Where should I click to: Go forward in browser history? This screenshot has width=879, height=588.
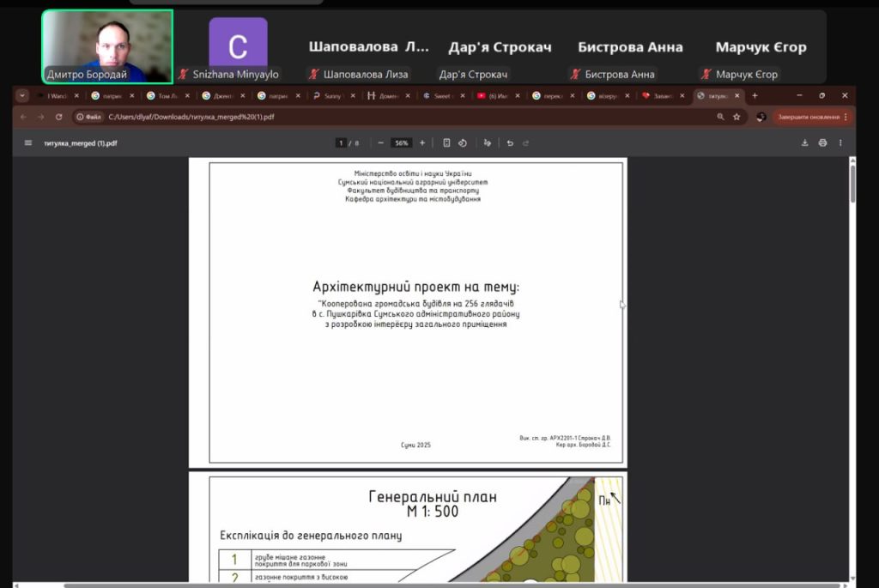[x=41, y=117]
